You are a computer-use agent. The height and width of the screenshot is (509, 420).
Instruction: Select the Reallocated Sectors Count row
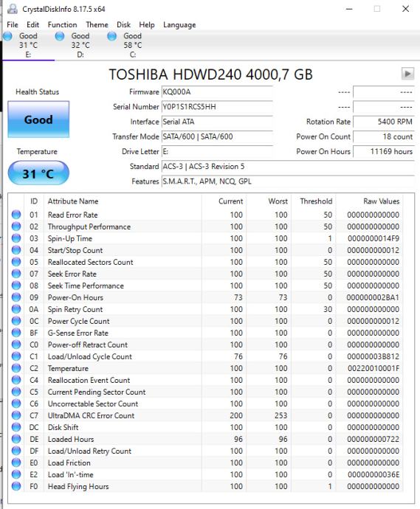pyautogui.click(x=206, y=262)
